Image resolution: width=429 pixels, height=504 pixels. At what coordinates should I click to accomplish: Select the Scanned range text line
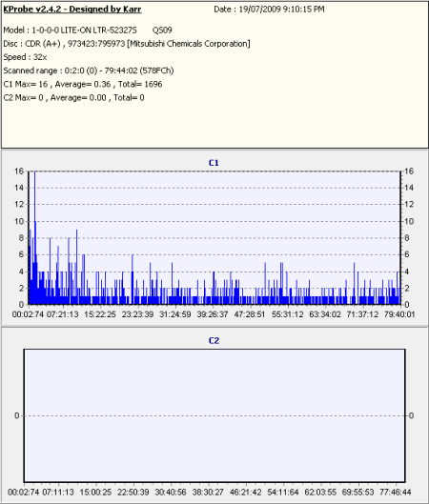click(89, 71)
